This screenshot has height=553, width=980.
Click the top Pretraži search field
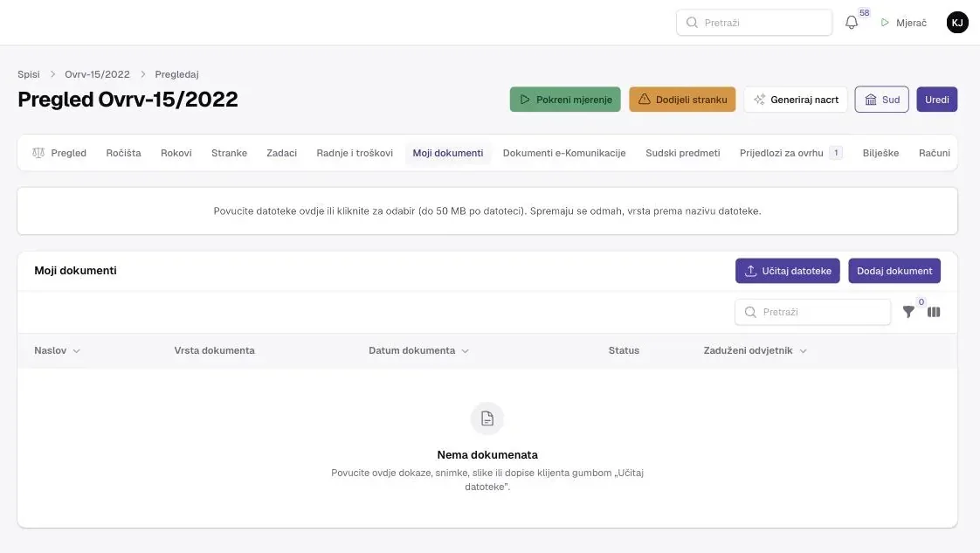click(x=755, y=23)
